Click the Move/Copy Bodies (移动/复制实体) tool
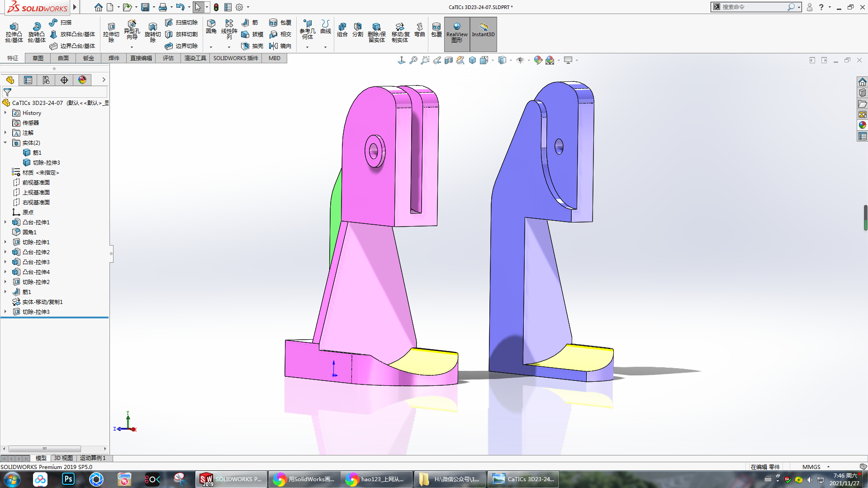The height and width of the screenshot is (488, 868). point(400,33)
